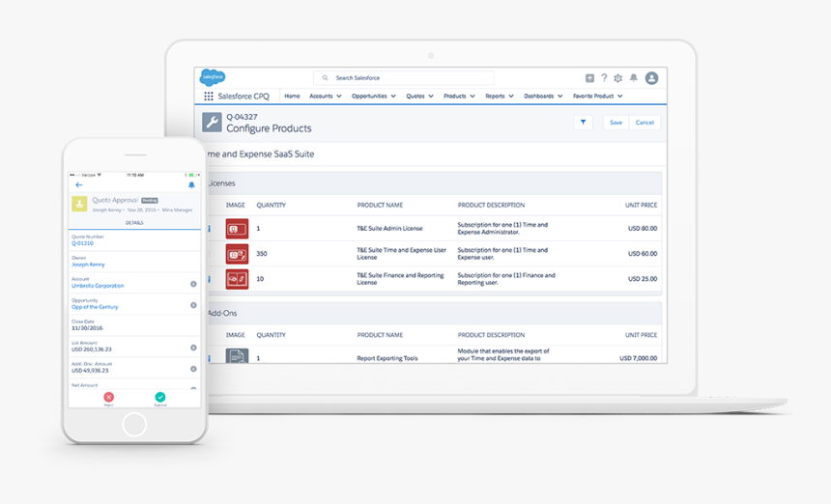Open the user profile avatar
This screenshot has height=504, width=831.
pos(651,78)
